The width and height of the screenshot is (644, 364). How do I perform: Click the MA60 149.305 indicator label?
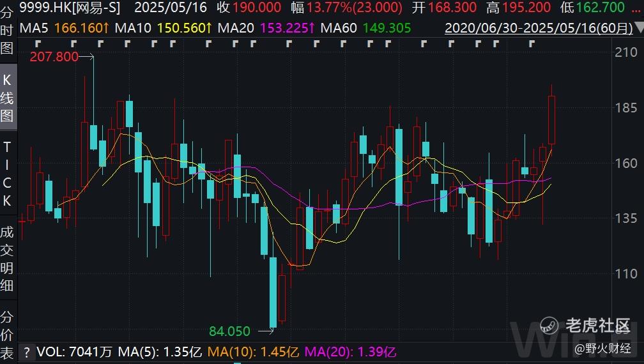[x=365, y=28]
